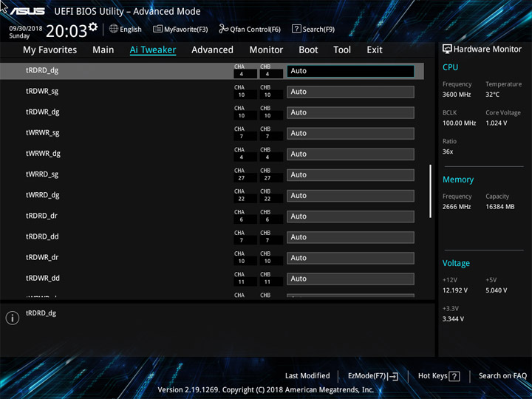
Task: Click the Core Voltage value 1.024 V
Action: point(496,123)
